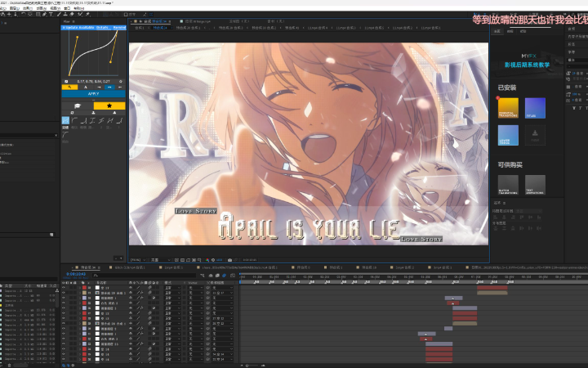Select the Clone Stamp tool
The height and width of the screenshot is (368, 588).
(x=65, y=14)
